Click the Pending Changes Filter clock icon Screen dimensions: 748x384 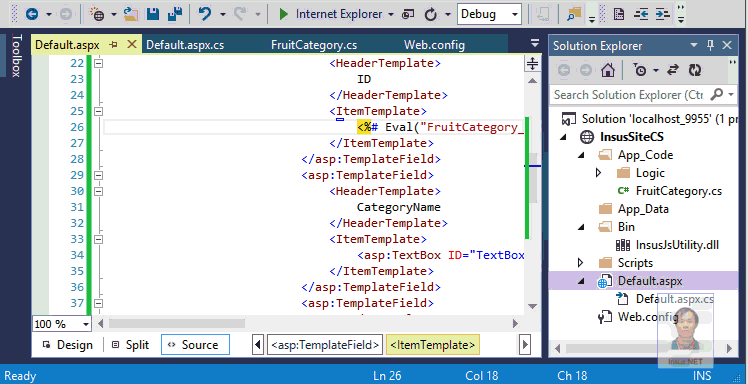pyautogui.click(x=639, y=70)
